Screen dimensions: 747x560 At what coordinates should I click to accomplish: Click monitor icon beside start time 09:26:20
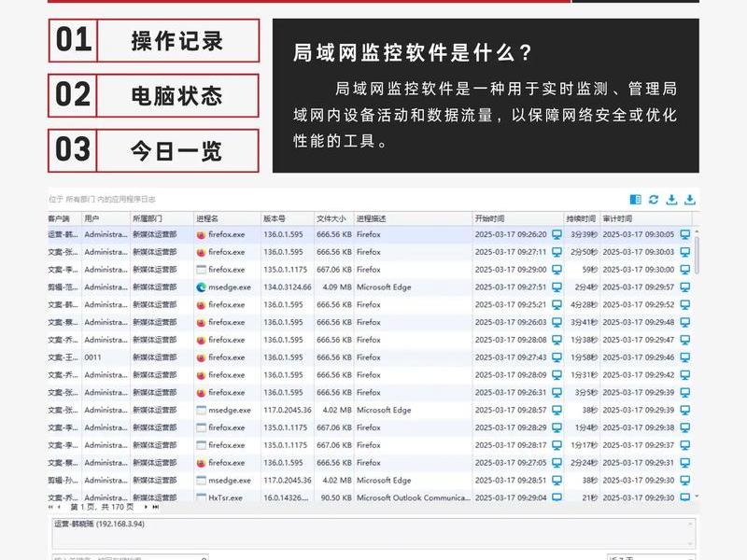coord(557,234)
